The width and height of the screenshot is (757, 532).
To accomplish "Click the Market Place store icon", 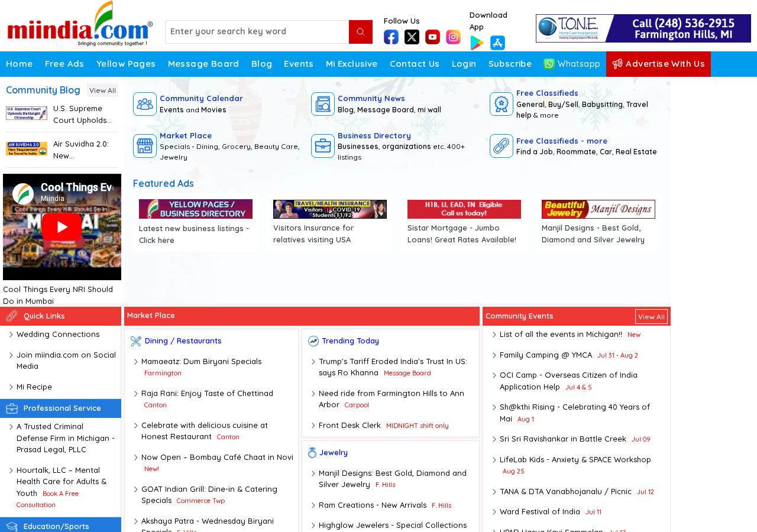I will [145, 146].
